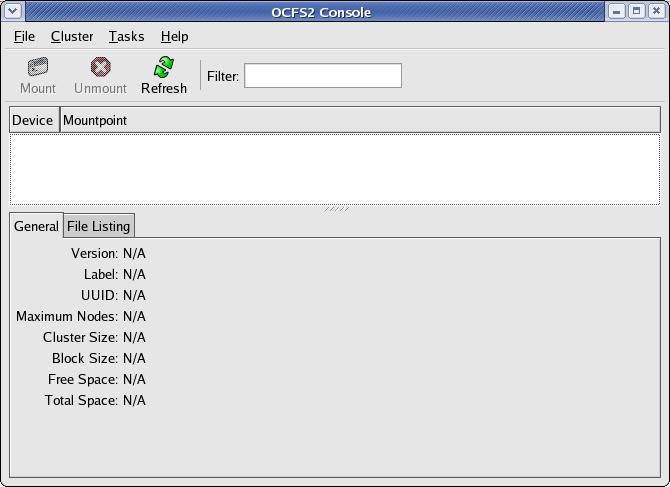Open the File menu
Screen dimensions: 670x487
click(x=24, y=37)
